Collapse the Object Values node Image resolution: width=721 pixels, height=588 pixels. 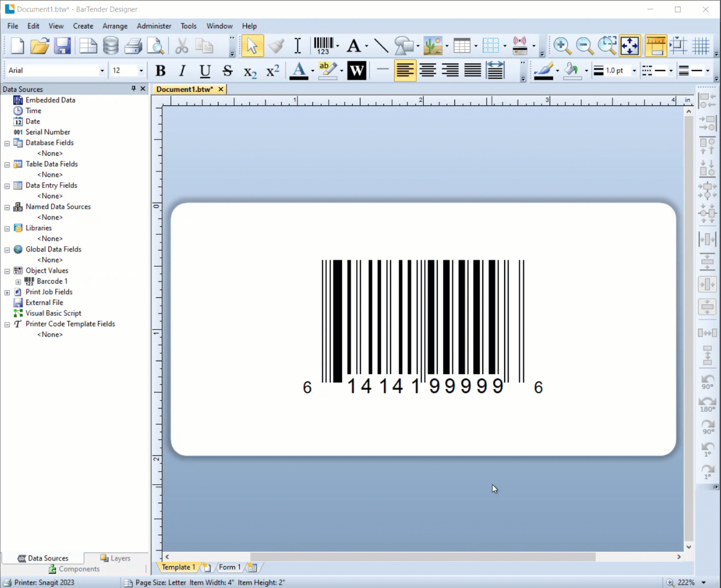[x=7, y=271]
